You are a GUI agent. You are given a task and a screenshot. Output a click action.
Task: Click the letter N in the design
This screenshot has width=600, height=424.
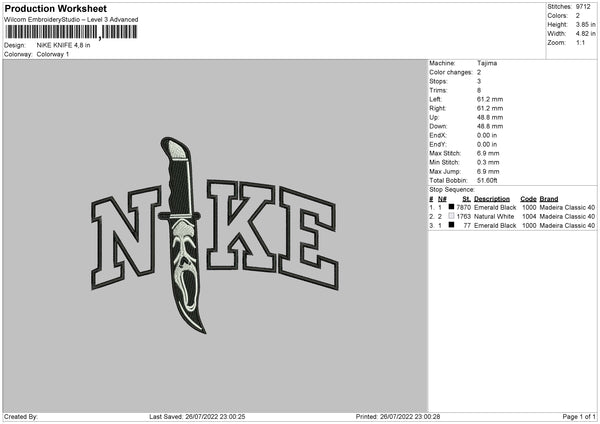pyautogui.click(x=126, y=237)
